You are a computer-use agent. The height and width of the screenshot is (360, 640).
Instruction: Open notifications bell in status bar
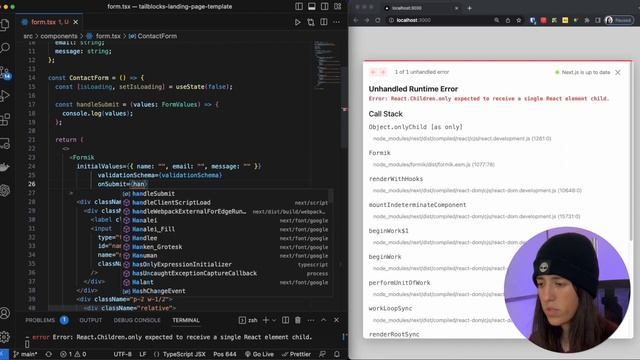pyautogui.click(x=337, y=354)
